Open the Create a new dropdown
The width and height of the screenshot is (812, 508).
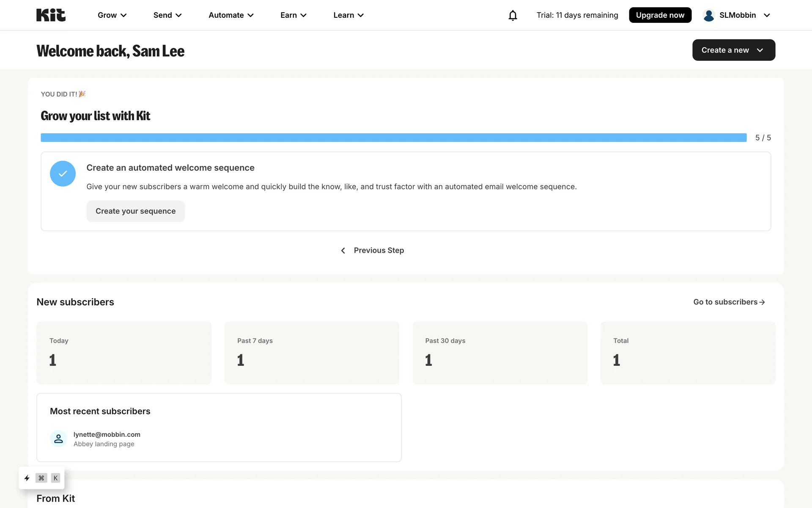click(733, 50)
